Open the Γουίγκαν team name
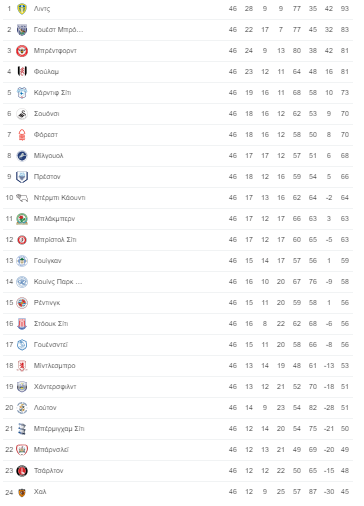The width and height of the screenshot is (364, 506). 48,261
